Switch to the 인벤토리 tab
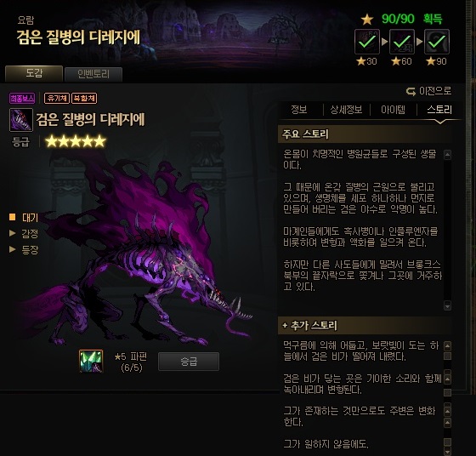 (x=93, y=74)
